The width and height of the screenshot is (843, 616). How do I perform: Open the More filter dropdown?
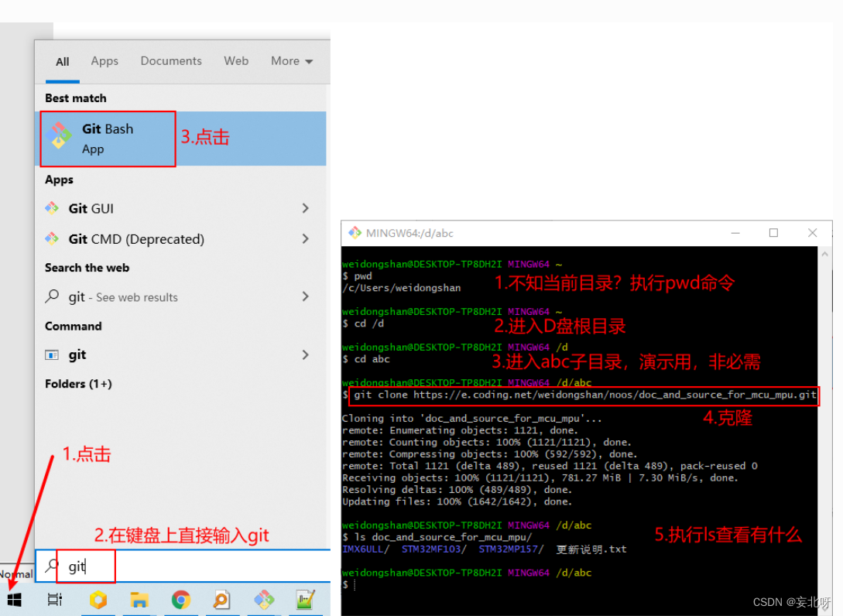point(292,60)
